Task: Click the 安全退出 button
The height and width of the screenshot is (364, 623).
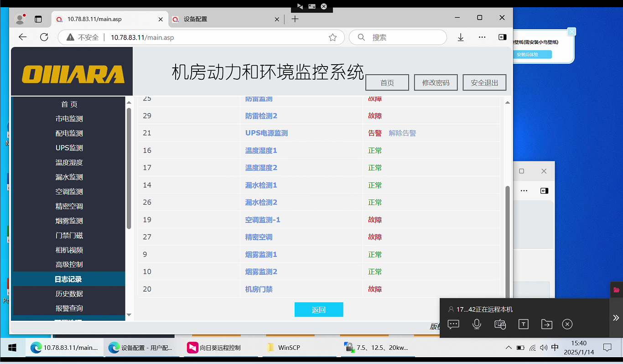Action: click(x=484, y=82)
